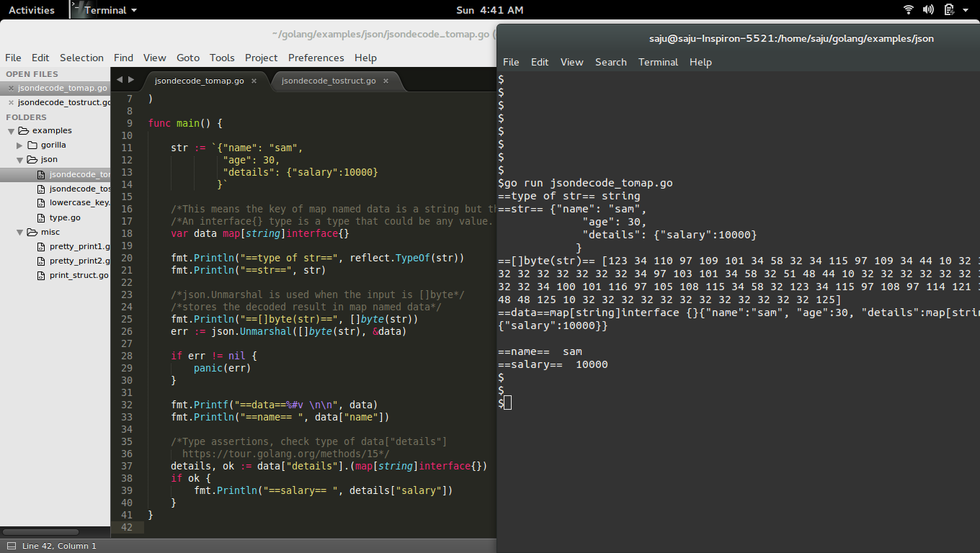The image size is (980, 553).
Task: Click the examples folder icon in sidebar
Action: pos(23,130)
